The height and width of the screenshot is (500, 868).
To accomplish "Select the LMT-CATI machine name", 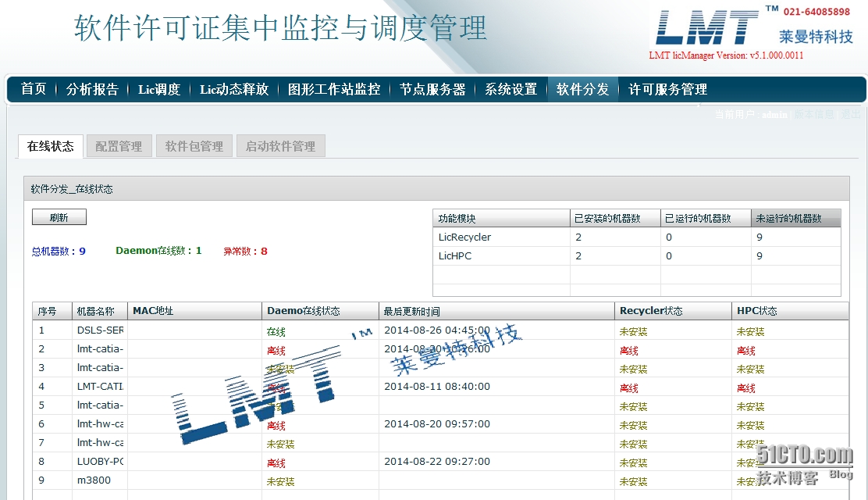I will 100,387.
